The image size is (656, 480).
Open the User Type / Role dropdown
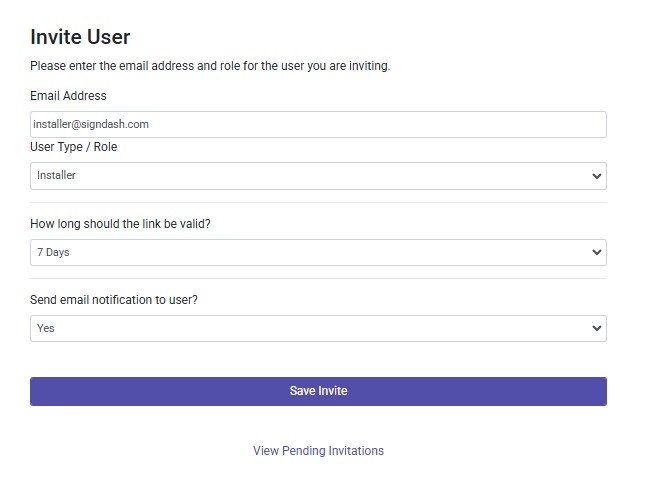pos(318,176)
